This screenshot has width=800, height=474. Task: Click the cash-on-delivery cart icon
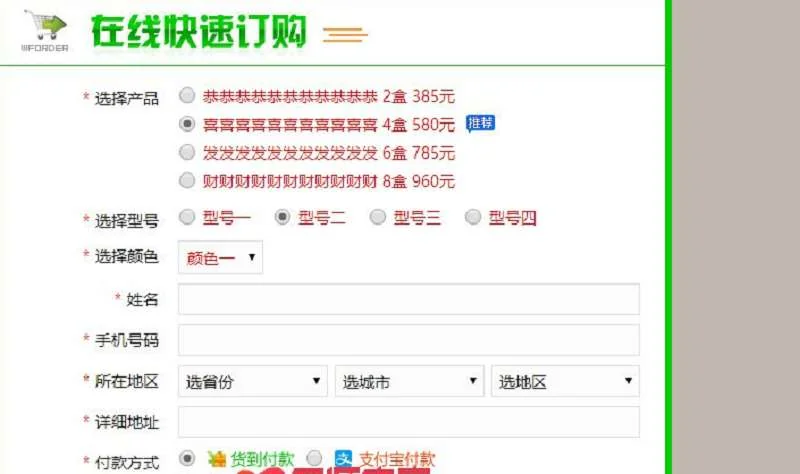coord(217,458)
